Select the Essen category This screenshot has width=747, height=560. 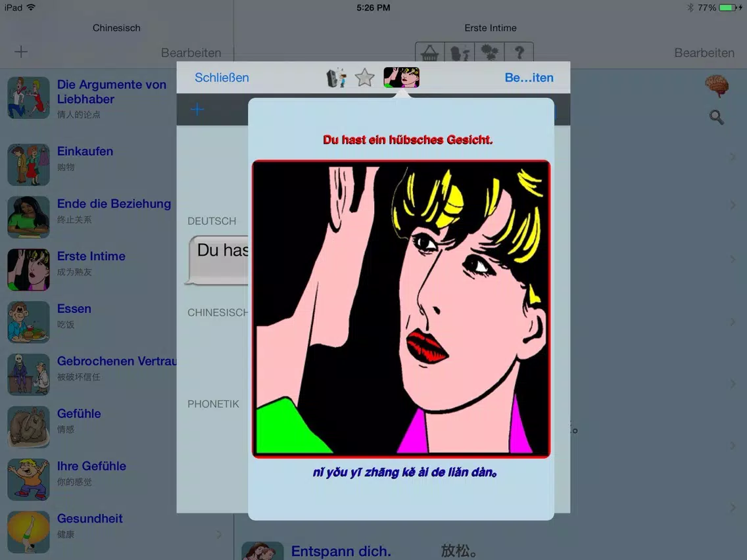click(x=74, y=309)
